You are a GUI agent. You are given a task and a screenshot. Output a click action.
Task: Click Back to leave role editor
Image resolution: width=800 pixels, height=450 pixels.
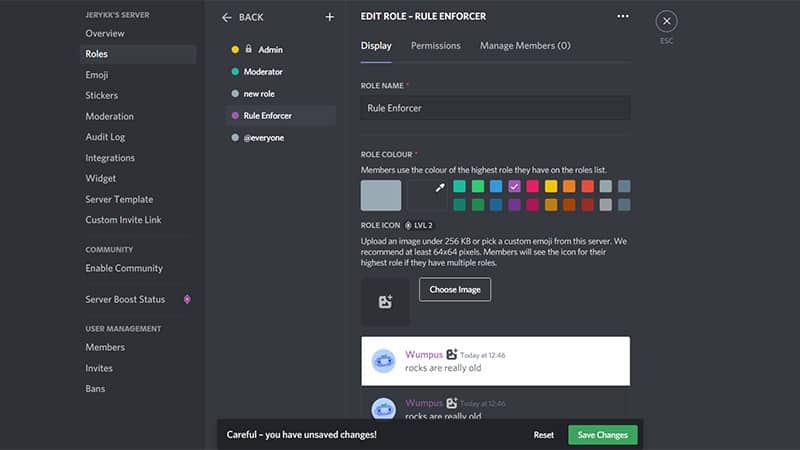[251, 17]
